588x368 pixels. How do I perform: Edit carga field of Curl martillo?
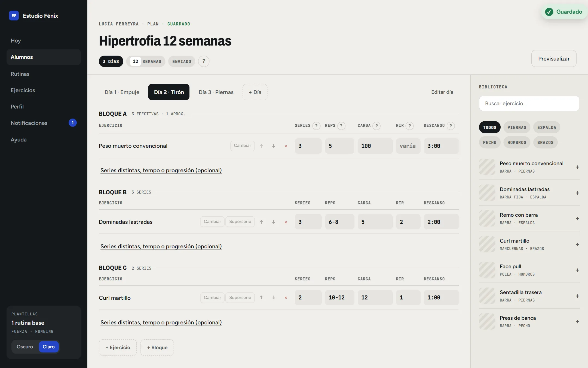(375, 298)
